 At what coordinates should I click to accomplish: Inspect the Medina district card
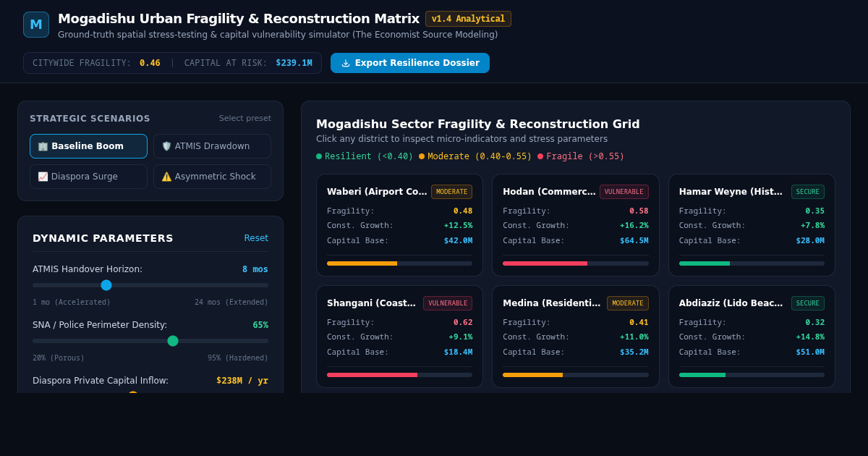coord(576,337)
